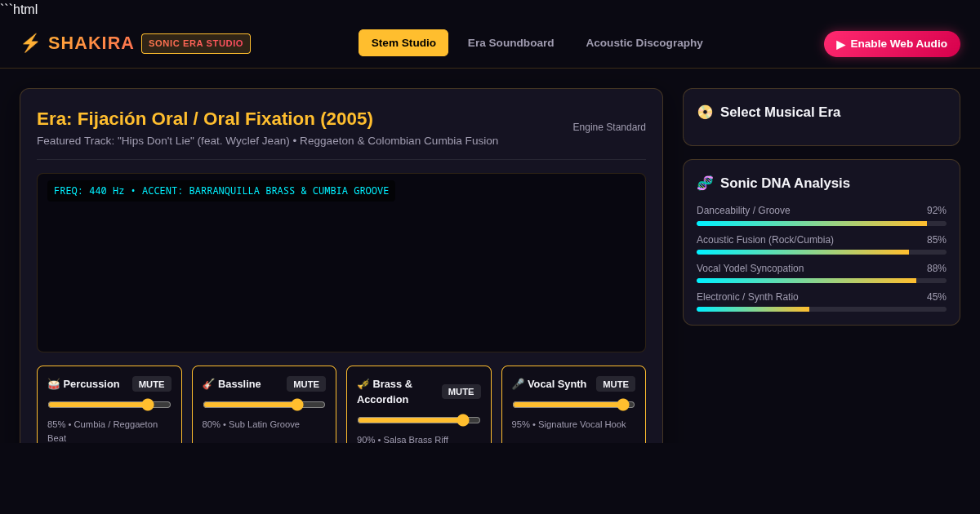The width and height of the screenshot is (980, 514).
Task: Mute the Bassline stem
Action: [306, 384]
